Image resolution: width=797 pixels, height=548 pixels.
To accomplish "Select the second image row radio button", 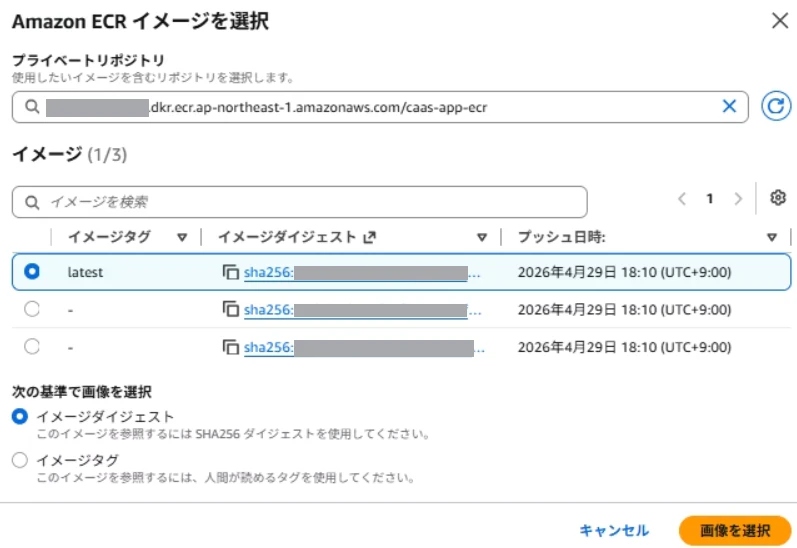I will [32, 309].
